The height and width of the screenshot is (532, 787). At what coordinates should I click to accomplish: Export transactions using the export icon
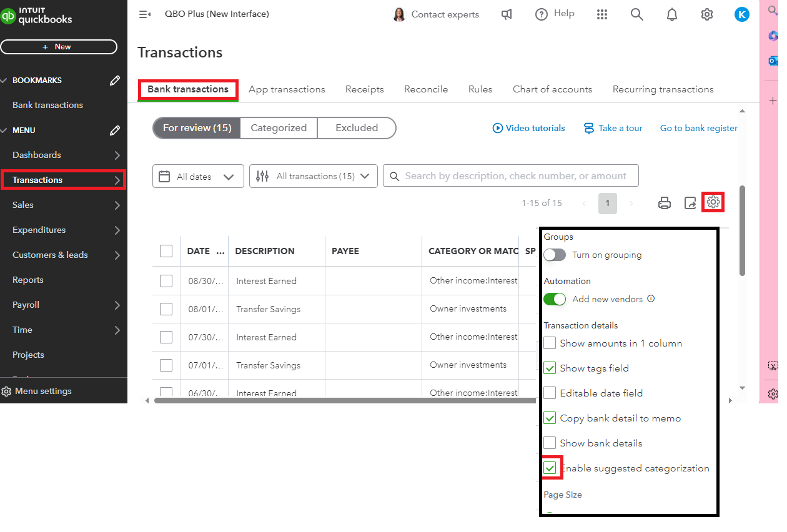[690, 202]
